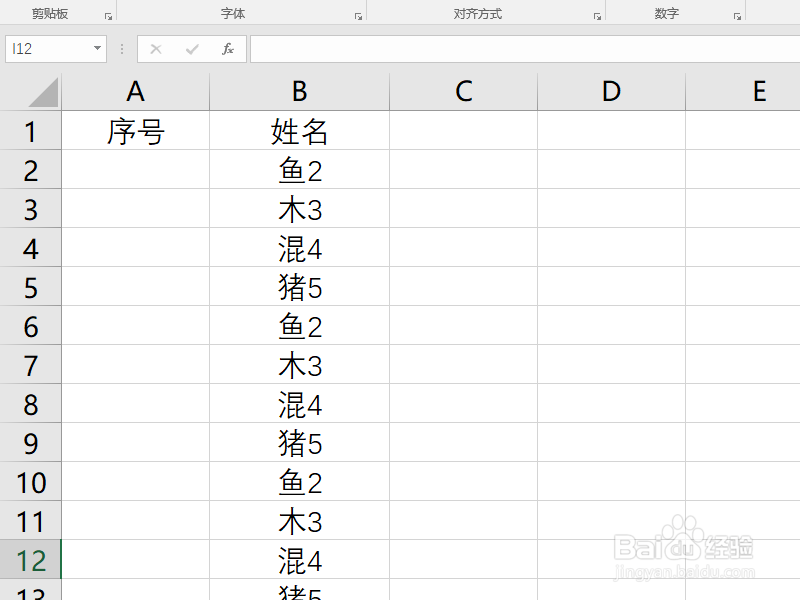This screenshot has width=800, height=600.
Task: Select the cell containing 鱼2 in row 2
Action: 298,170
